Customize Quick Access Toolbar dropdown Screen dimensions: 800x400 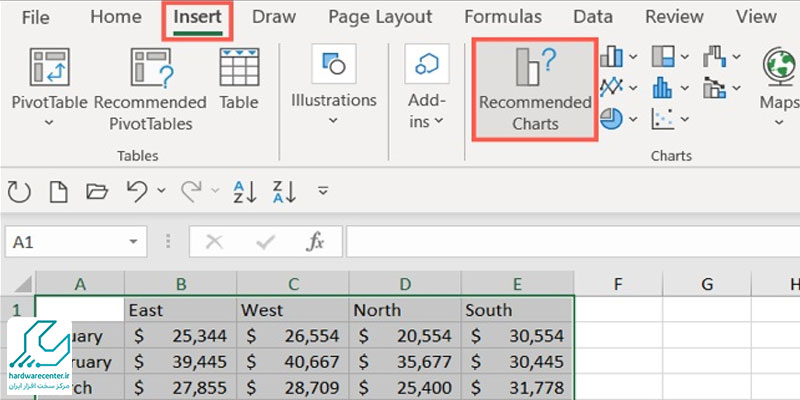[322, 191]
